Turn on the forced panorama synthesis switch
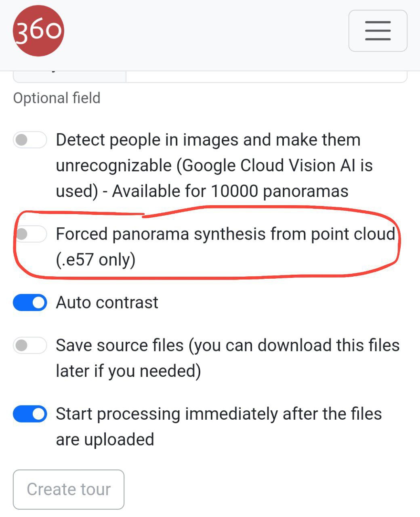The width and height of the screenshot is (420, 517). point(30,234)
